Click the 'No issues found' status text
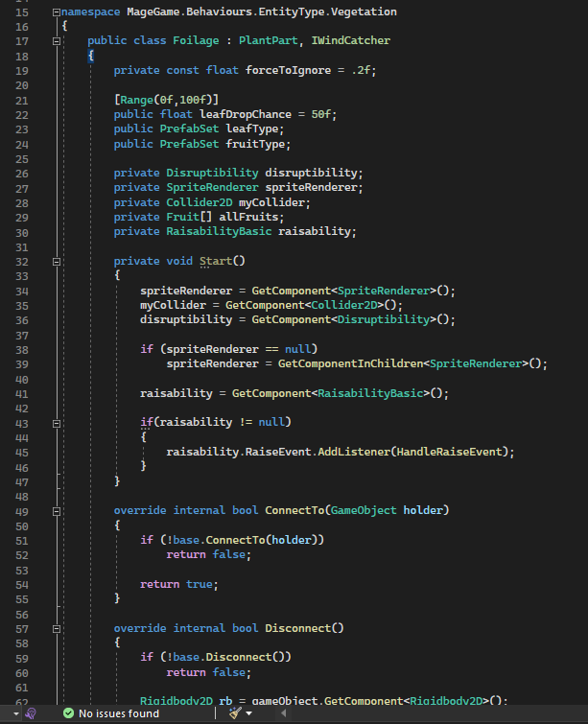The width and height of the screenshot is (588, 724). click(x=118, y=713)
